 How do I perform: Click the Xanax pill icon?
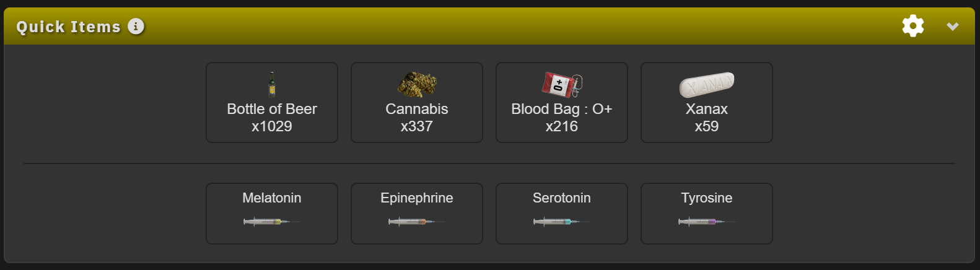pyautogui.click(x=707, y=85)
